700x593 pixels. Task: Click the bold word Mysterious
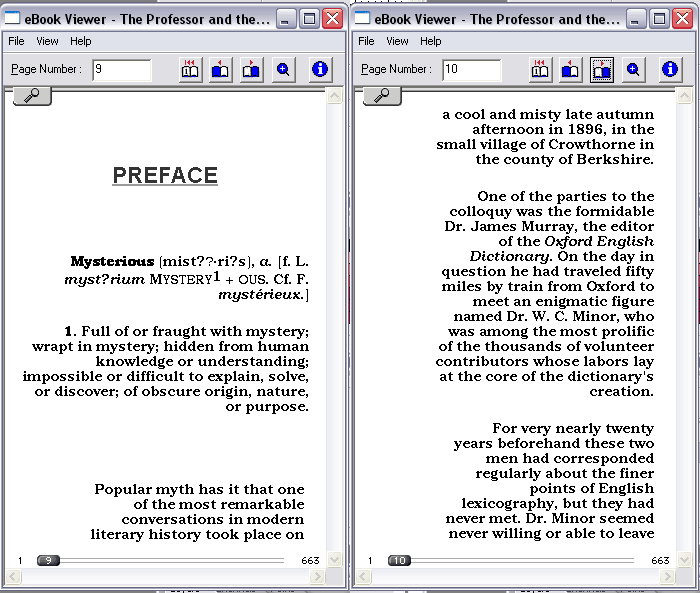pos(112,261)
